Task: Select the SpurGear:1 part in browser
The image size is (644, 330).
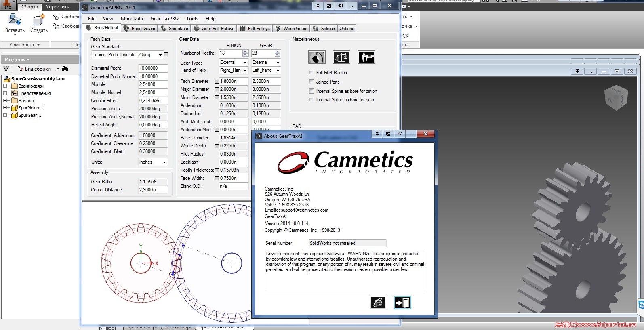Action: pyautogui.click(x=30, y=115)
